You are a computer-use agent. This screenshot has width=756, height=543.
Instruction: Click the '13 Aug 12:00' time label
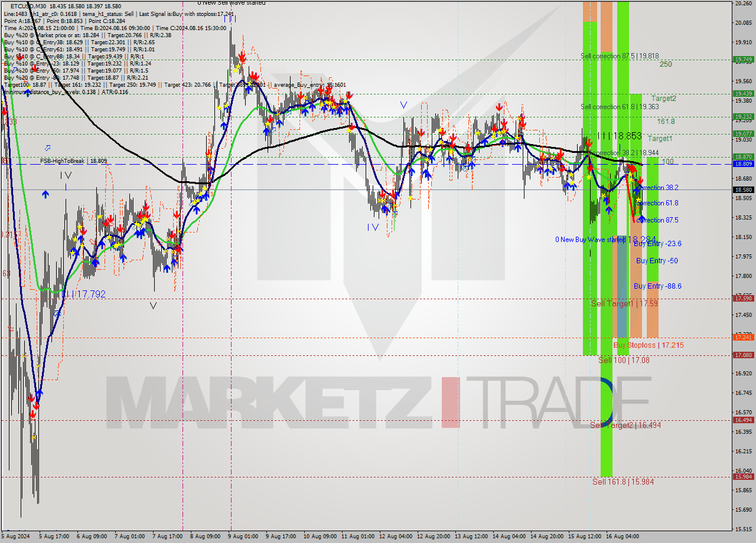[471, 537]
